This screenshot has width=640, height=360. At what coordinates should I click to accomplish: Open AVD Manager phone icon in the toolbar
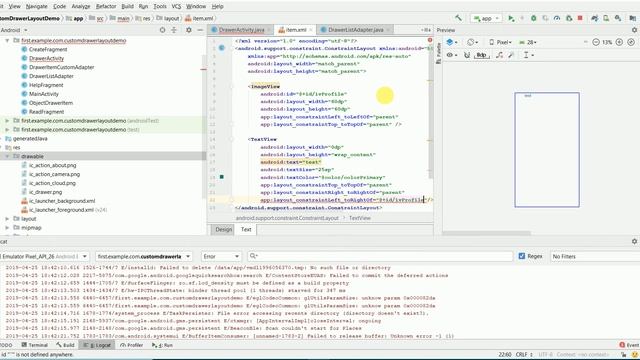[606, 18]
